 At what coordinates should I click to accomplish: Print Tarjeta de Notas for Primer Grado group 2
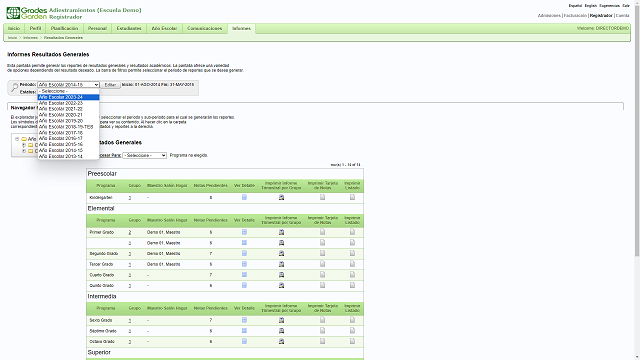(322, 232)
